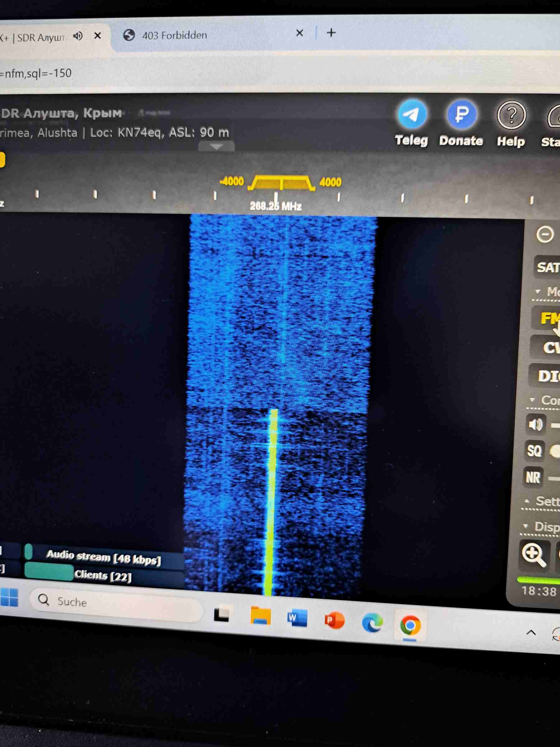This screenshot has width=560, height=747.
Task: Mute the SDR Алушта browser tab
Action: tap(78, 36)
